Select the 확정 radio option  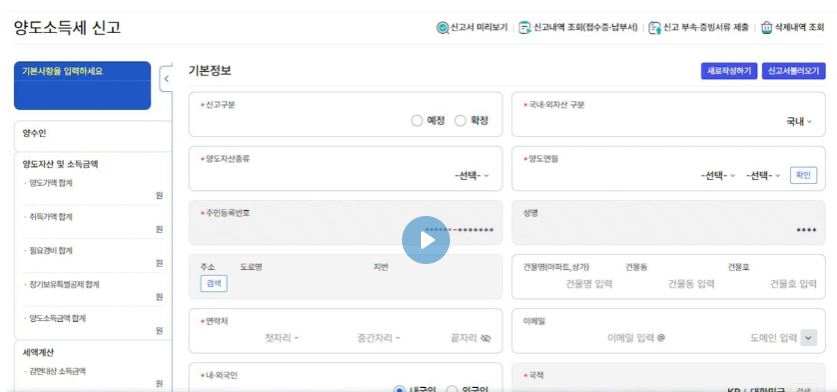460,121
